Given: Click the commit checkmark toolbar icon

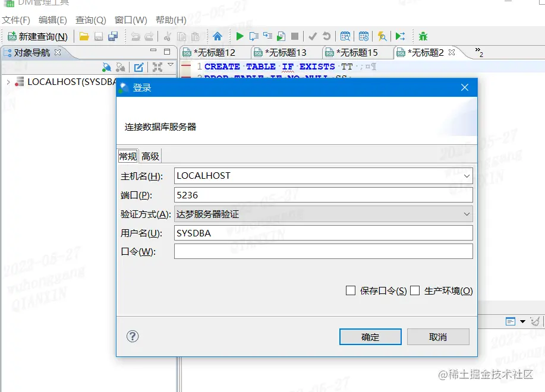Looking at the screenshot, I should [311, 36].
